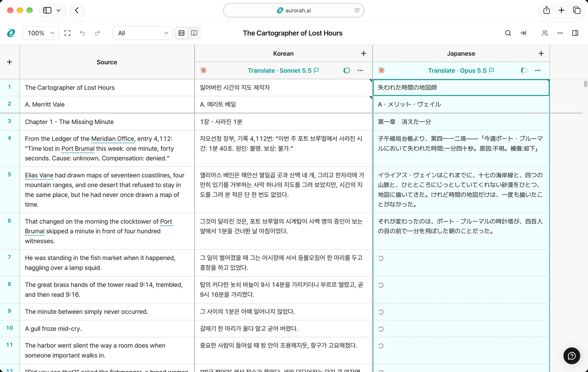Click the Aurorah logo icon in toolbar
Viewport: 588px width, 372px height.
pyautogui.click(x=11, y=33)
